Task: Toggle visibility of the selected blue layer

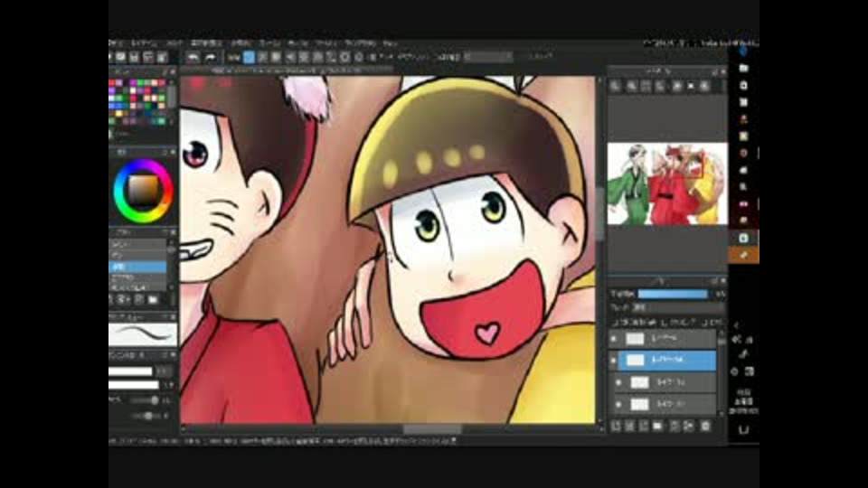Action: 613,361
